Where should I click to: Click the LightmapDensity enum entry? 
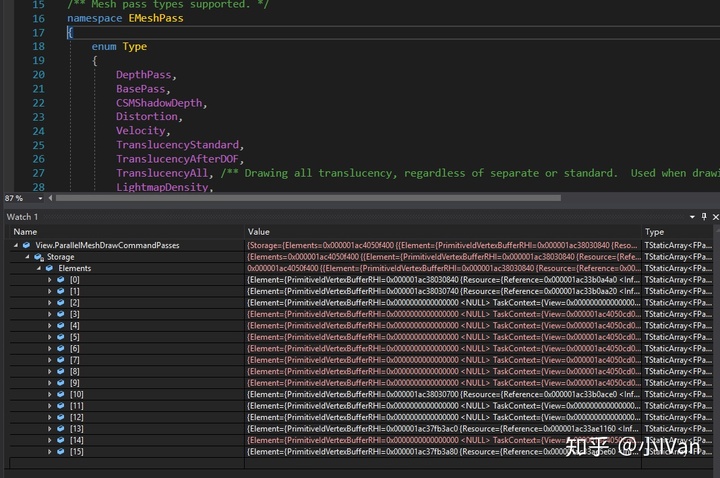coord(162,187)
